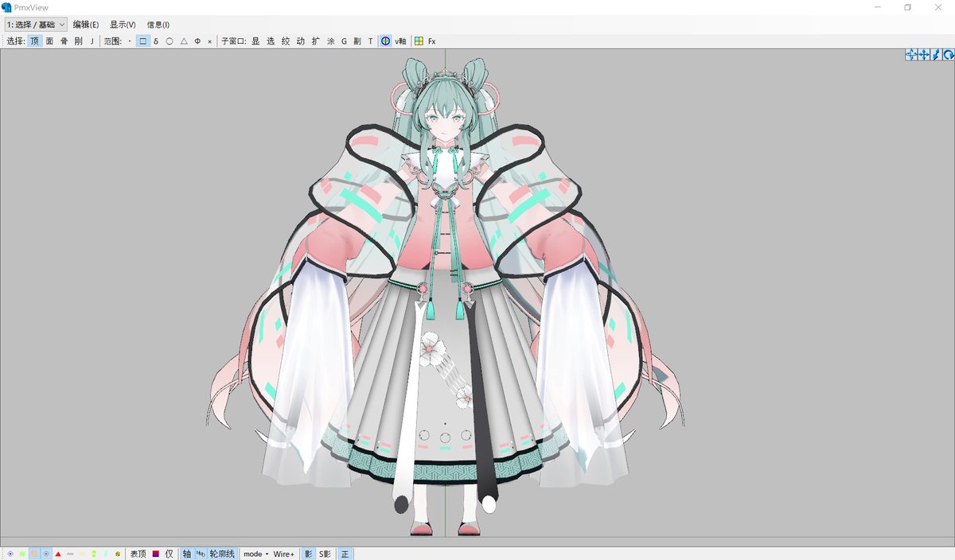The height and width of the screenshot is (560, 955).
Task: Toggle rigid body selection 剛
Action: pos(78,41)
